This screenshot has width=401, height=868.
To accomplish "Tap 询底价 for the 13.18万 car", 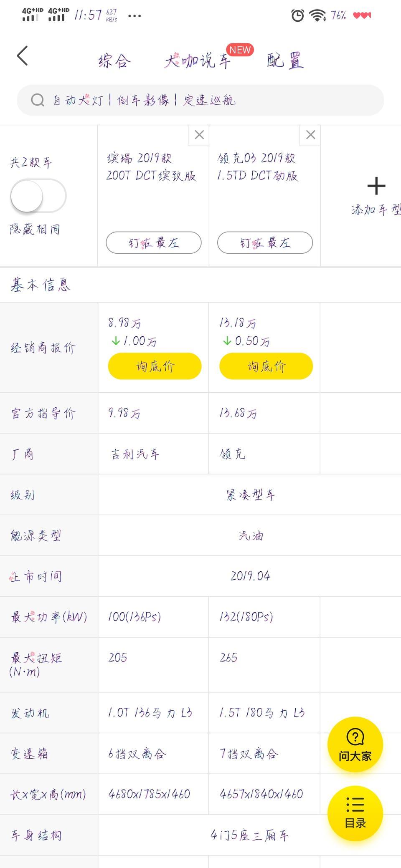I will point(266,366).
